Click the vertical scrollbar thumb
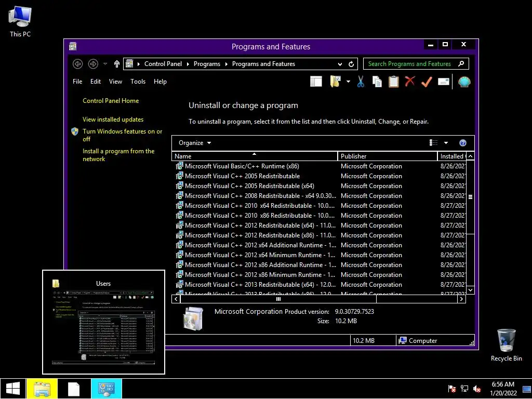Image resolution: width=532 pixels, height=399 pixels. 470,197
